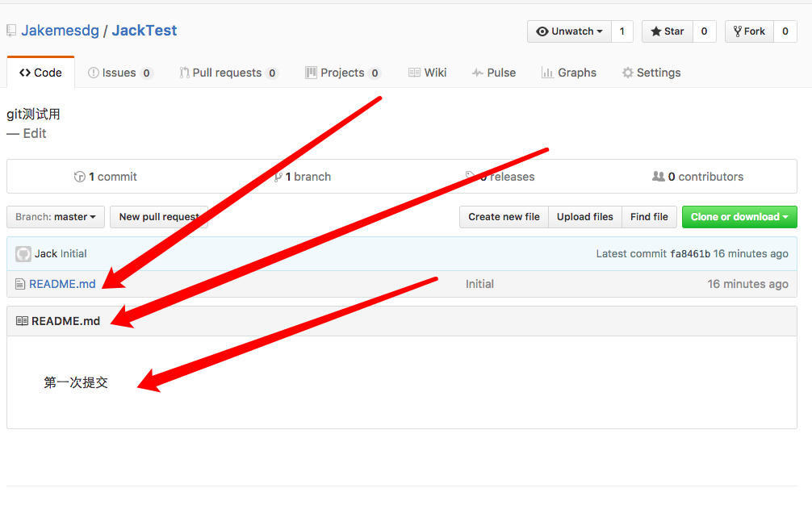Open the releases page
Screen dimensions: 812x509
pyautogui.click(x=500, y=177)
